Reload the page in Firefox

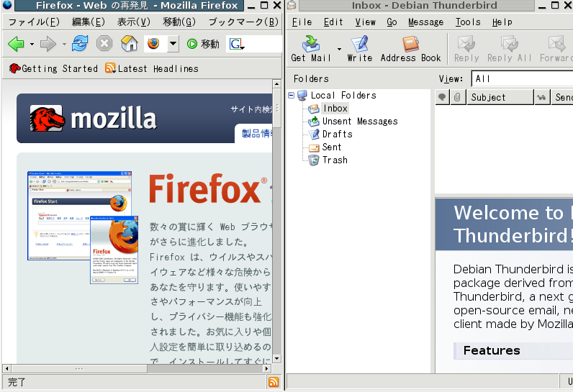coord(80,44)
